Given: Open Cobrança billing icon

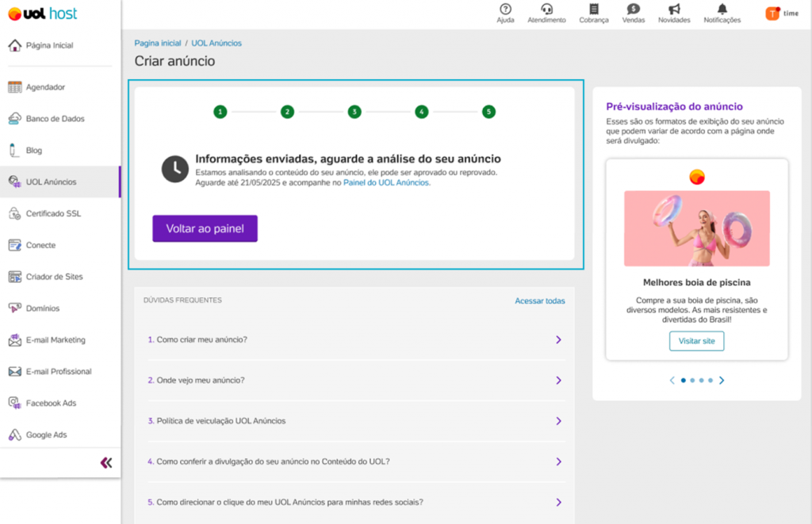Looking at the screenshot, I should [x=594, y=9].
